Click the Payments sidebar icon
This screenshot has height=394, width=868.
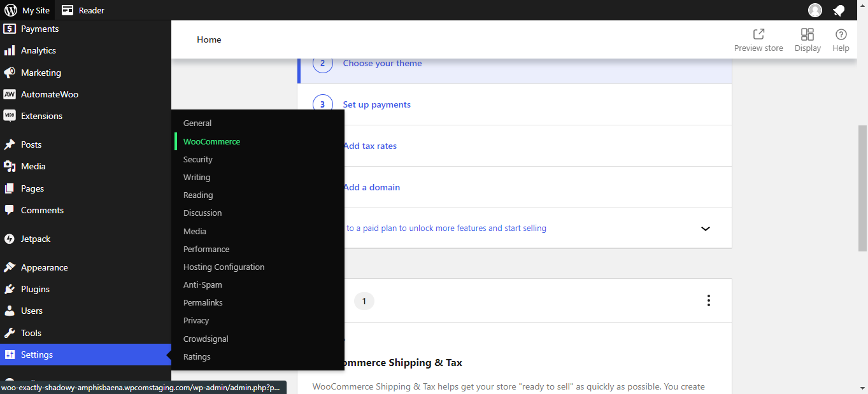(10, 29)
